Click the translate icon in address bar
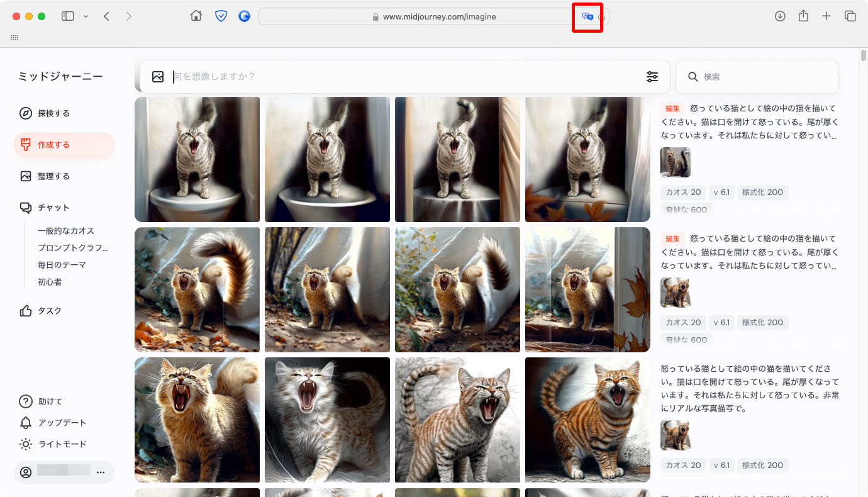 587,17
